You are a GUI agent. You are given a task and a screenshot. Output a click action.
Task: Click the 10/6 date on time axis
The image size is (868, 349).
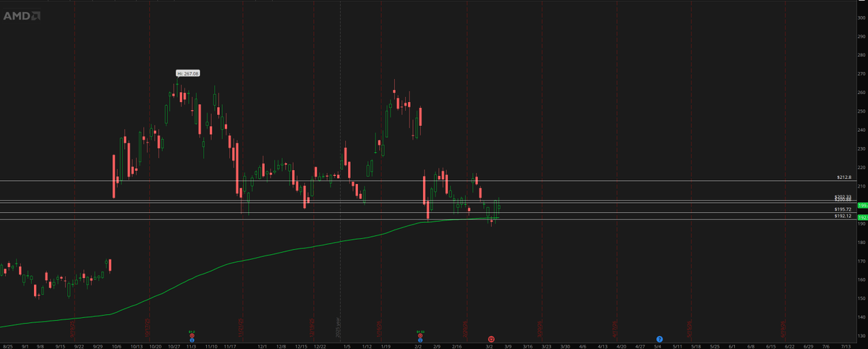116,345
